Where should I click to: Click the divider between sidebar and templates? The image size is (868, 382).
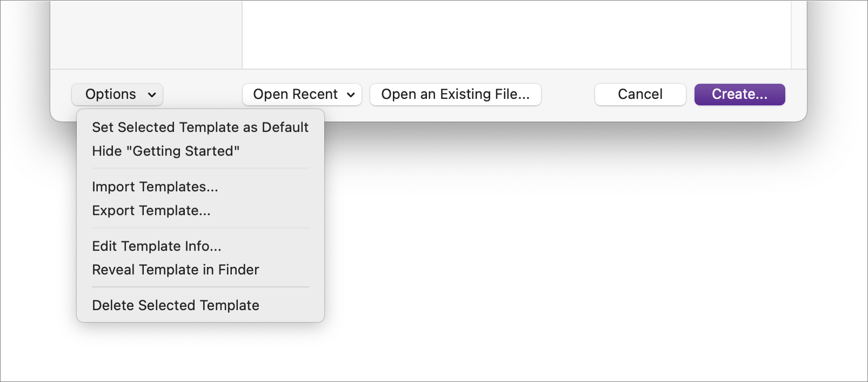(x=242, y=33)
